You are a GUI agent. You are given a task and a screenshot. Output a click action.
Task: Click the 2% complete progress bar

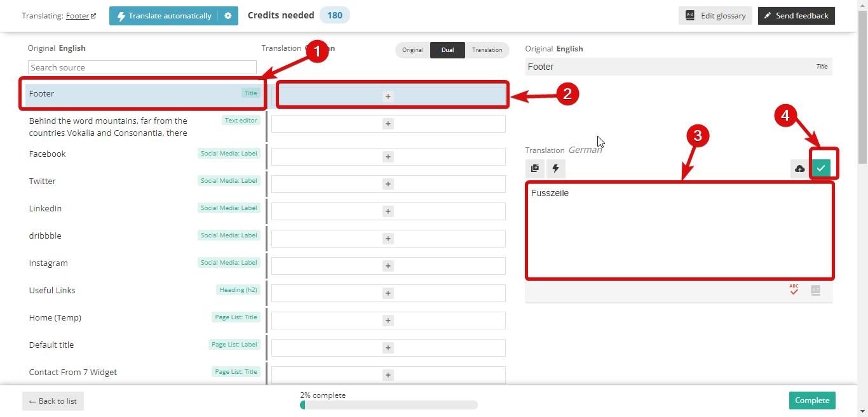click(x=388, y=404)
